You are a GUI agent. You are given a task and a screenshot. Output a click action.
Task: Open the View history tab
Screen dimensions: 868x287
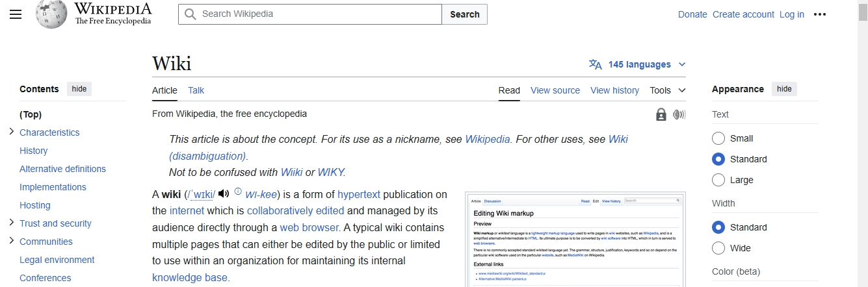pos(614,90)
